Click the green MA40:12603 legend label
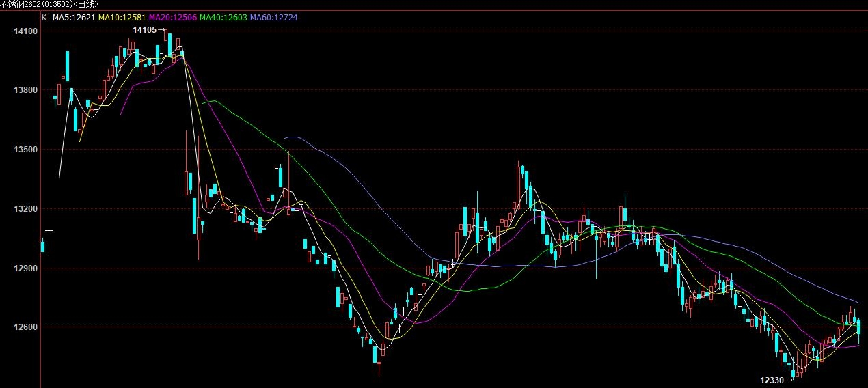This screenshot has height=388, width=868. [223, 17]
